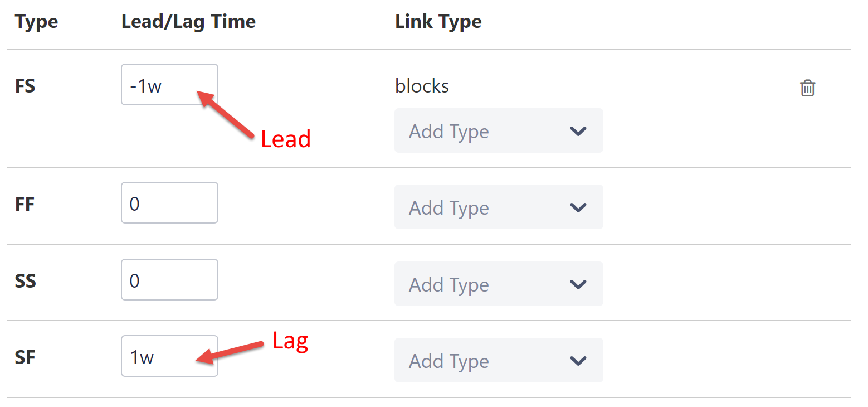
Task: Click the FF type label
Action: tap(24, 203)
